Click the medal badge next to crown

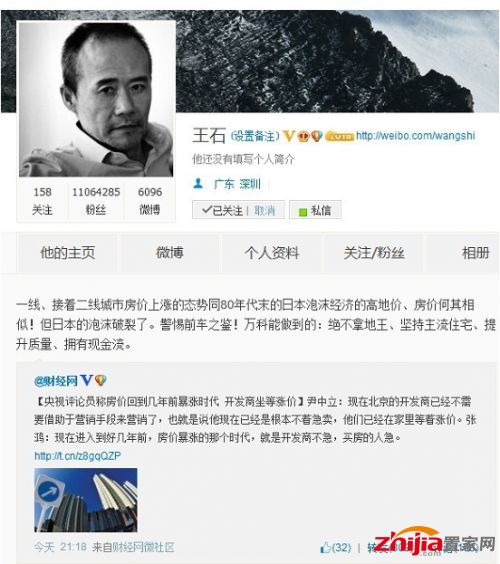coord(317,136)
